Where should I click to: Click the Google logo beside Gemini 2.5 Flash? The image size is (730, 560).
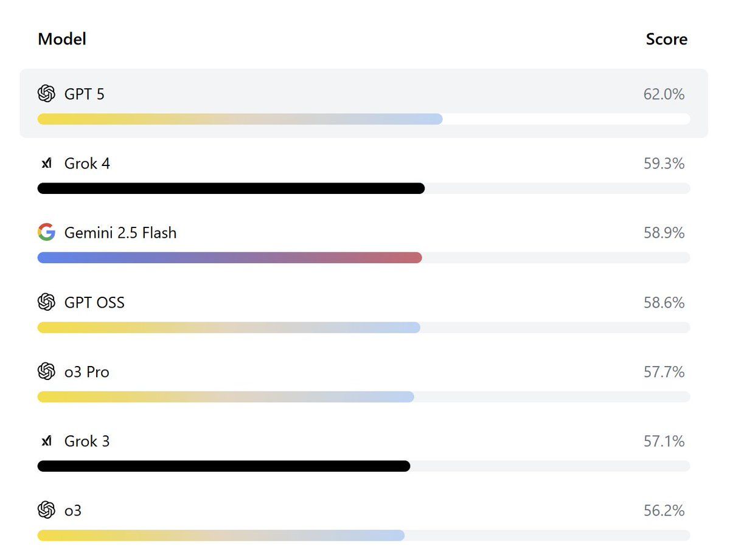tap(46, 232)
